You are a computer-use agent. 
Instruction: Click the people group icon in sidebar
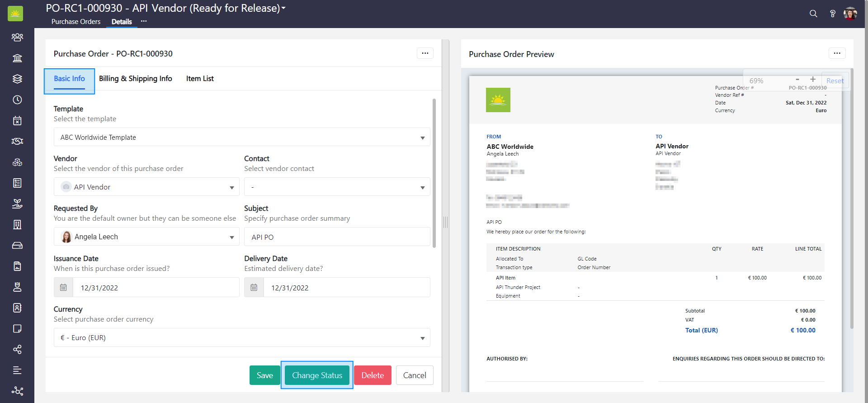[x=17, y=37]
